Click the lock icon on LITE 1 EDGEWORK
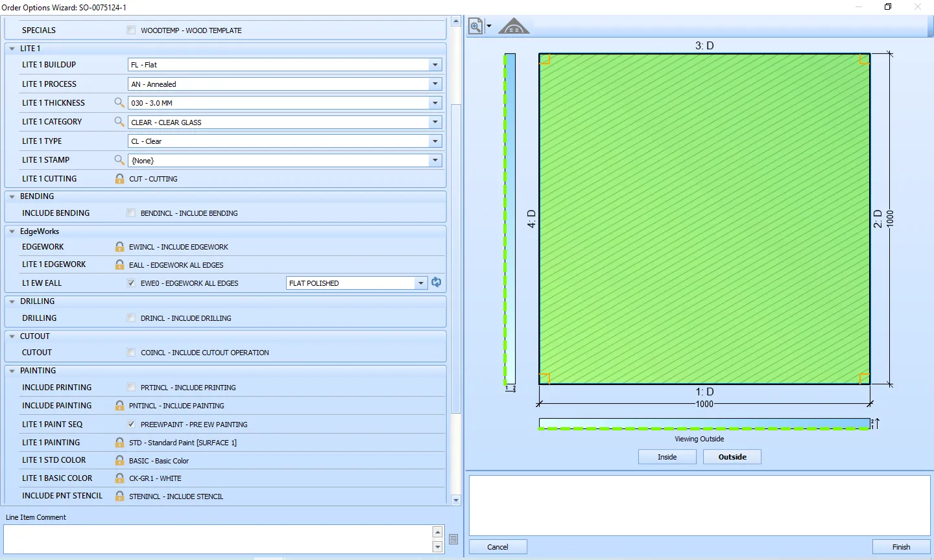 119,264
